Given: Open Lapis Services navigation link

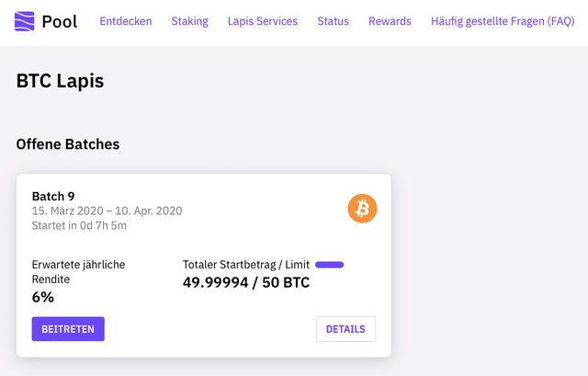Looking at the screenshot, I should point(263,21).
